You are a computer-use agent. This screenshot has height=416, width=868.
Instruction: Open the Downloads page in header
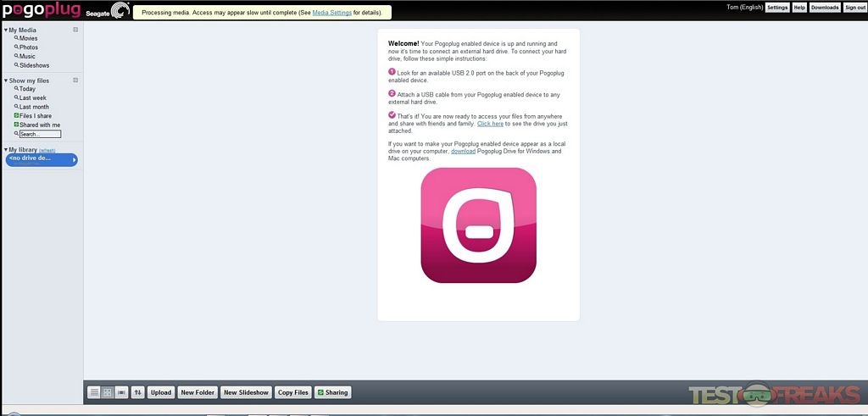825,8
